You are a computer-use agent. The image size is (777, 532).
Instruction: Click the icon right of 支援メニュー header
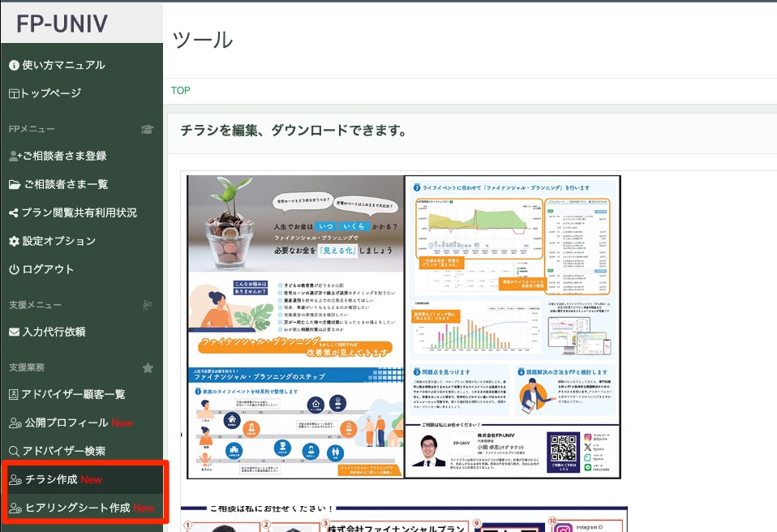(147, 305)
